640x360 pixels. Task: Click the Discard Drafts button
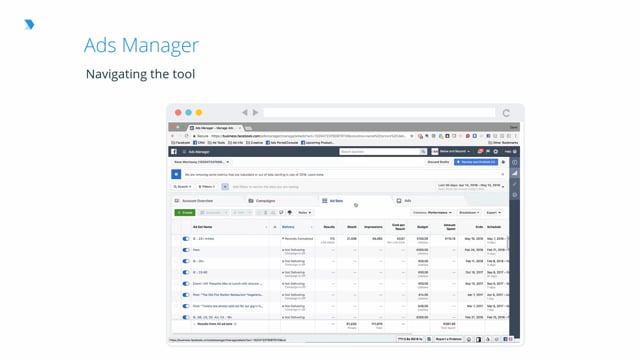[x=438, y=162]
